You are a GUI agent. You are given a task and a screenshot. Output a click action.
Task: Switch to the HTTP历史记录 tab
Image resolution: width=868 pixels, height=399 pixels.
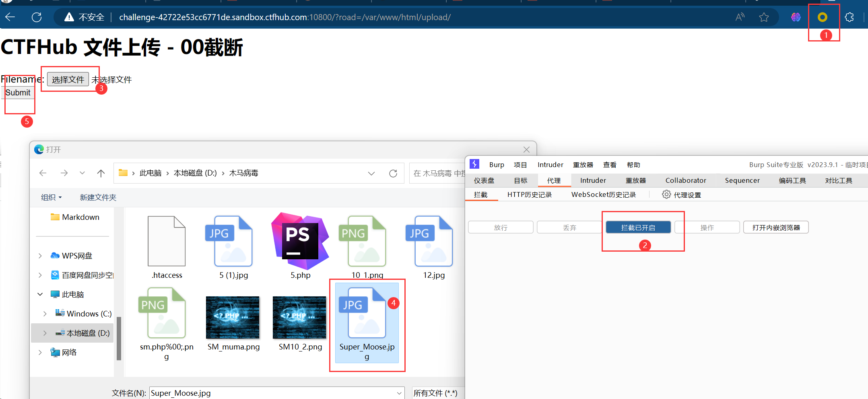tap(529, 194)
